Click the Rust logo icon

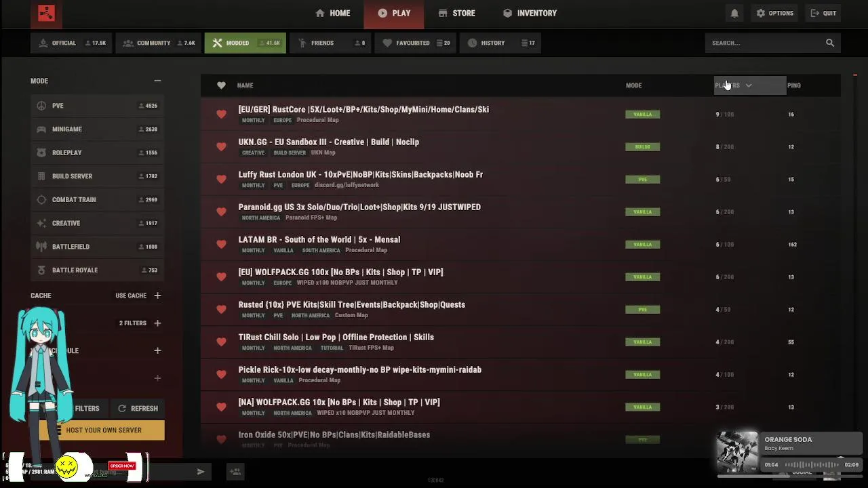tap(46, 13)
